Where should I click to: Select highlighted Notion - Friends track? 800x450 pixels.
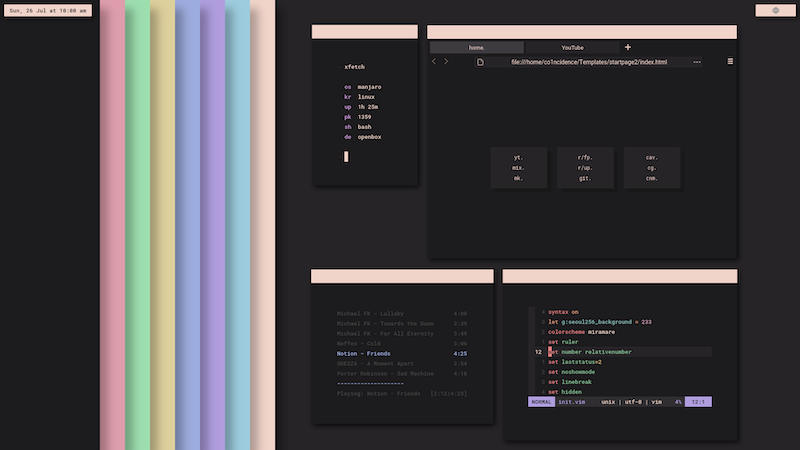[x=402, y=354]
